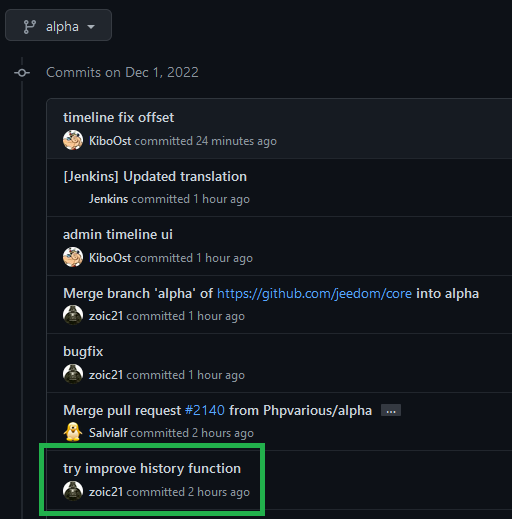Screen dimensions: 512x519
Task: Click the git branch icon beside alpha
Action: pyautogui.click(x=30, y=27)
